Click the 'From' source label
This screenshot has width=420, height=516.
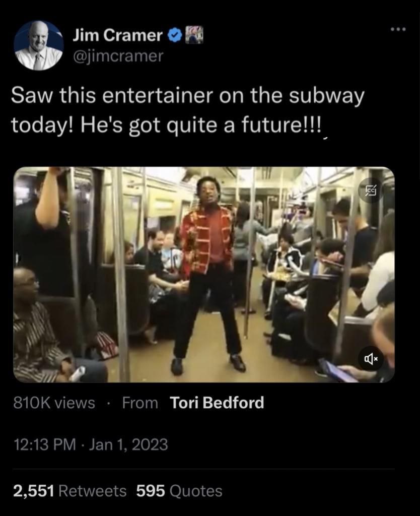pyautogui.click(x=140, y=403)
